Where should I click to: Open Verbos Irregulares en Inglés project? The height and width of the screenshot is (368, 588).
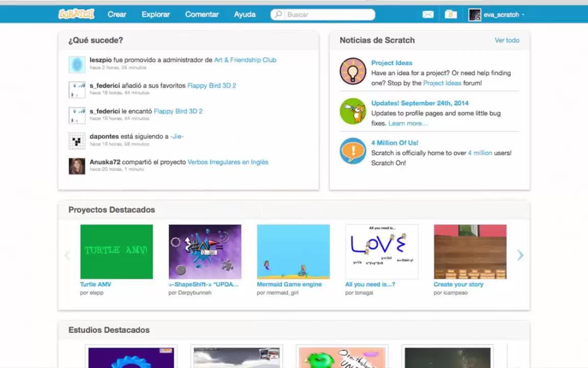[x=228, y=162]
